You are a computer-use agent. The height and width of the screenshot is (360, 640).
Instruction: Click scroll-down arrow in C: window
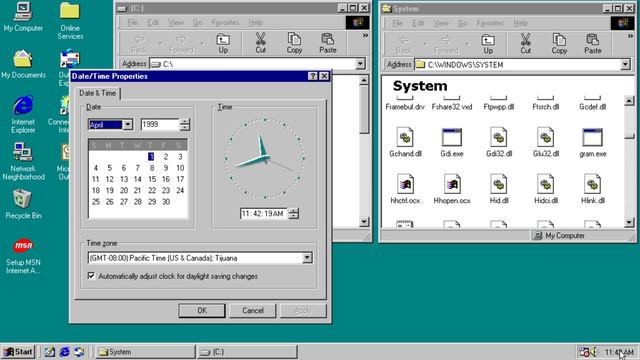364,222
